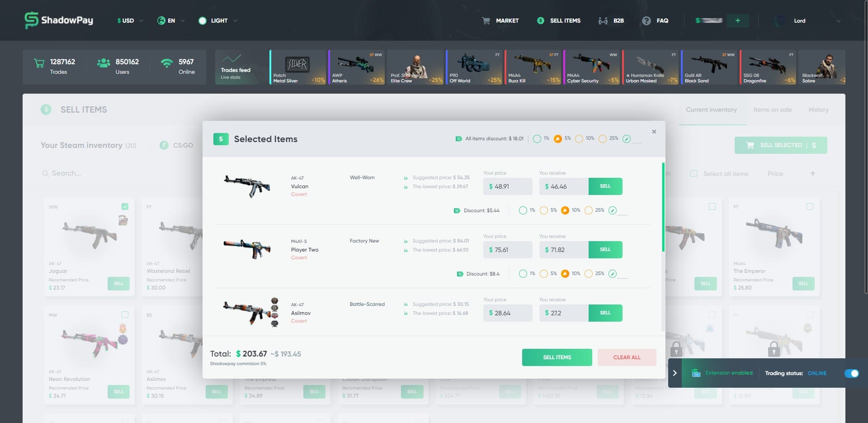Close the Selected Items dialog
The height and width of the screenshot is (423, 868).
click(654, 132)
